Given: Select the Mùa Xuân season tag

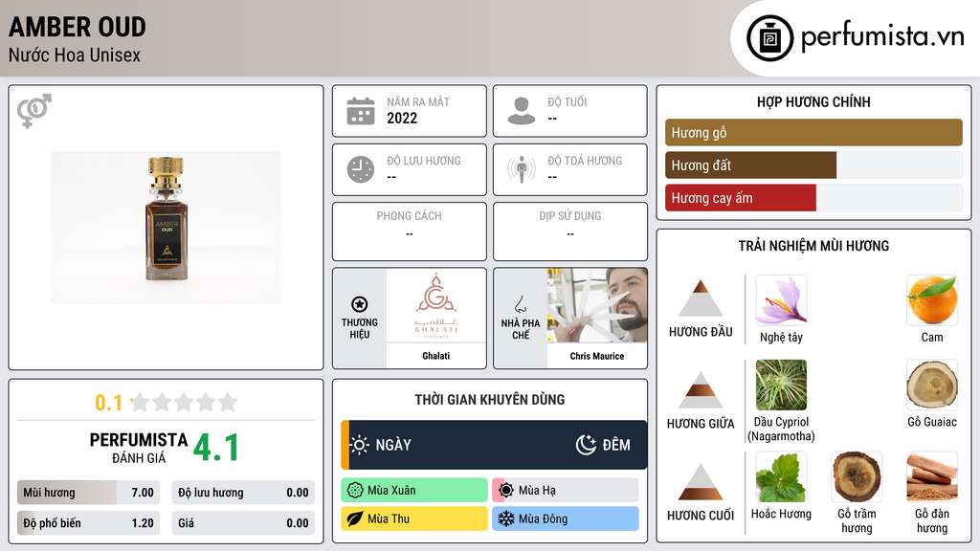Looking at the screenshot, I should tap(414, 491).
